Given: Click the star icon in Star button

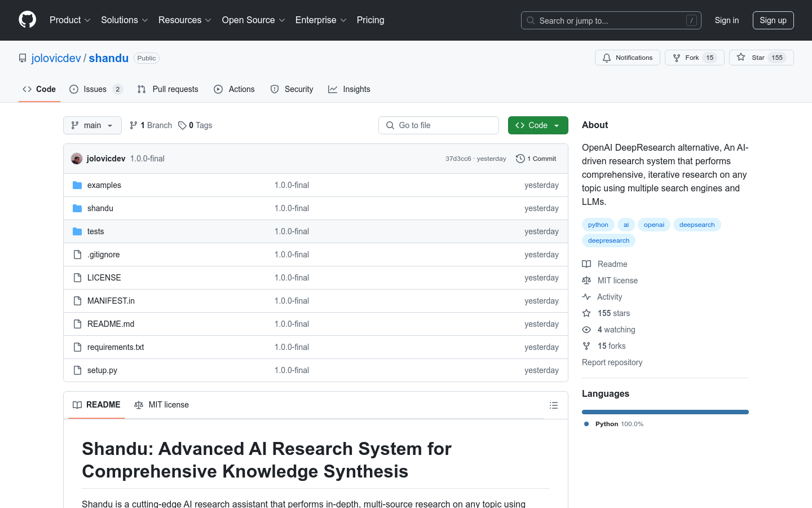Looking at the screenshot, I should coord(741,58).
